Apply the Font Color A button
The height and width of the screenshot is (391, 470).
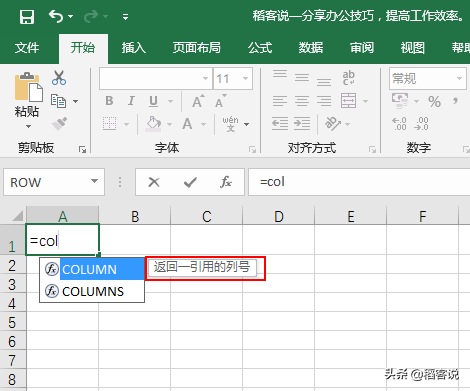[187, 124]
